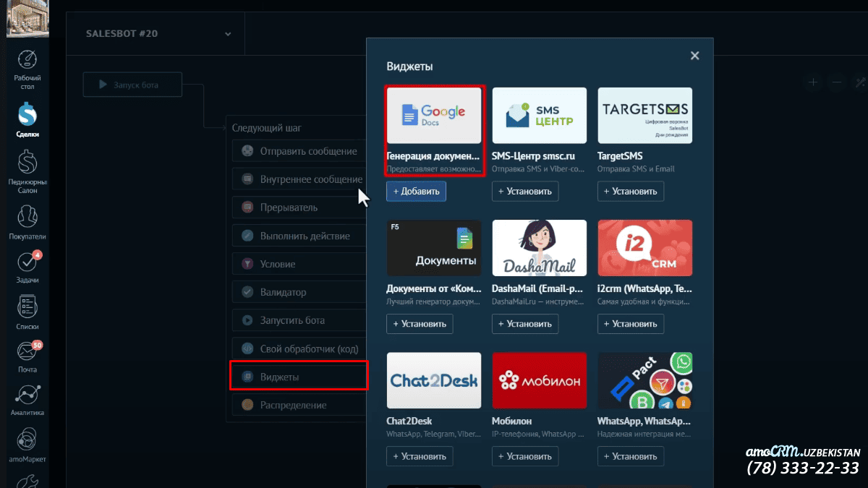Viewport: 868px width, 488px height.
Task: Install the TargetSMS widget
Action: (x=631, y=191)
